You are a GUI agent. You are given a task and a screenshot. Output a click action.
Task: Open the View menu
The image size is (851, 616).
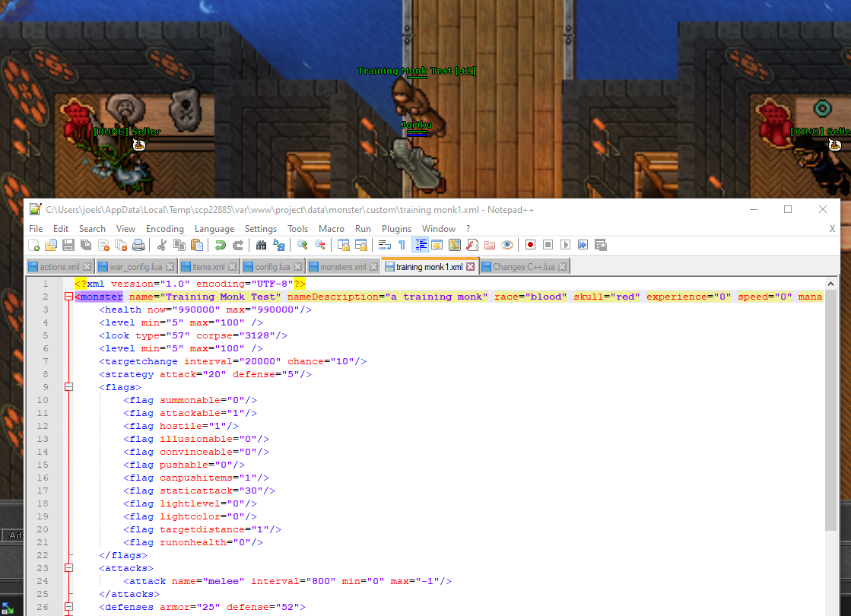126,229
